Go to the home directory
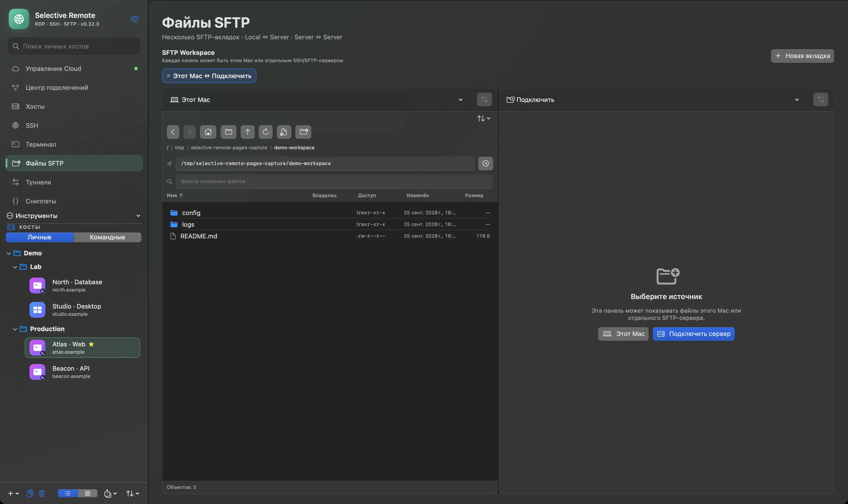 208,132
